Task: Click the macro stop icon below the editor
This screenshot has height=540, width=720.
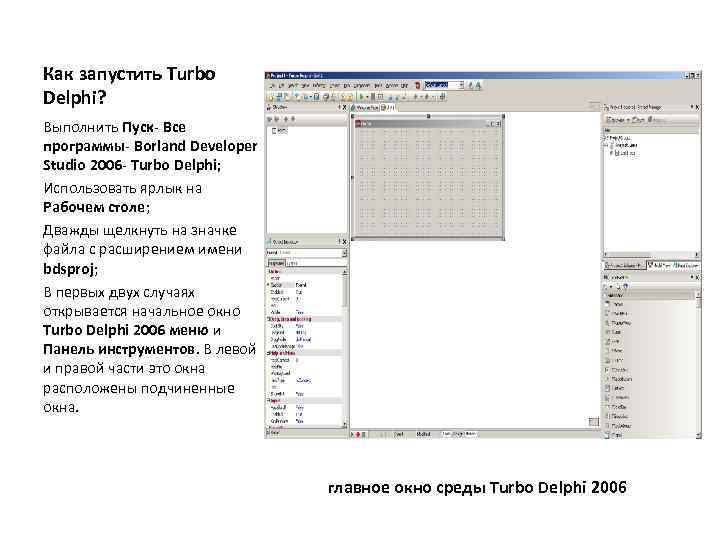Action: pos(364,434)
